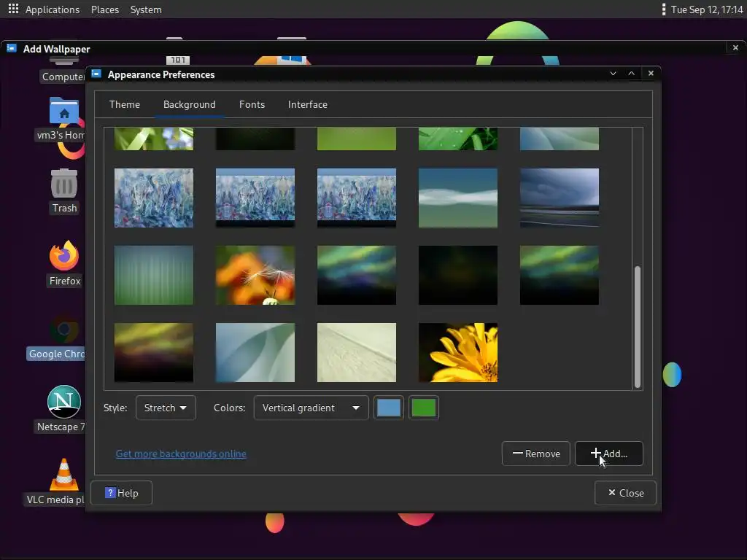Click the Help button

point(122,493)
